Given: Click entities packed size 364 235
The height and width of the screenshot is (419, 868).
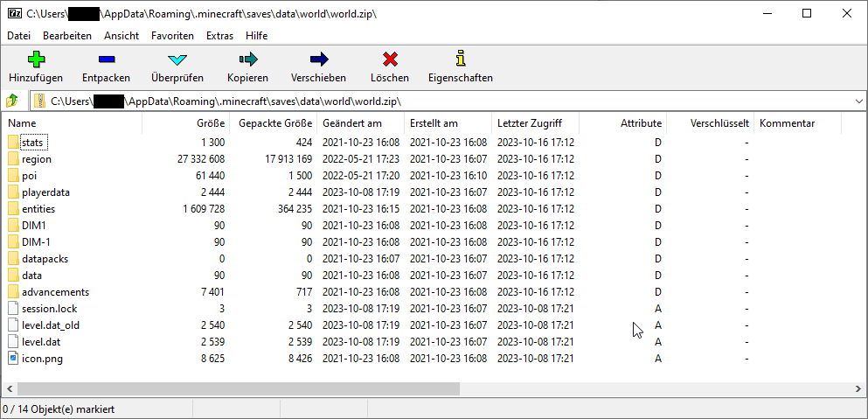Looking at the screenshot, I should click(295, 209).
